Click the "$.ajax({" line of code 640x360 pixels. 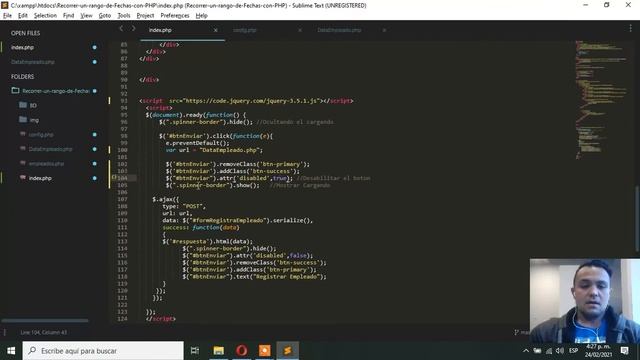166,200
